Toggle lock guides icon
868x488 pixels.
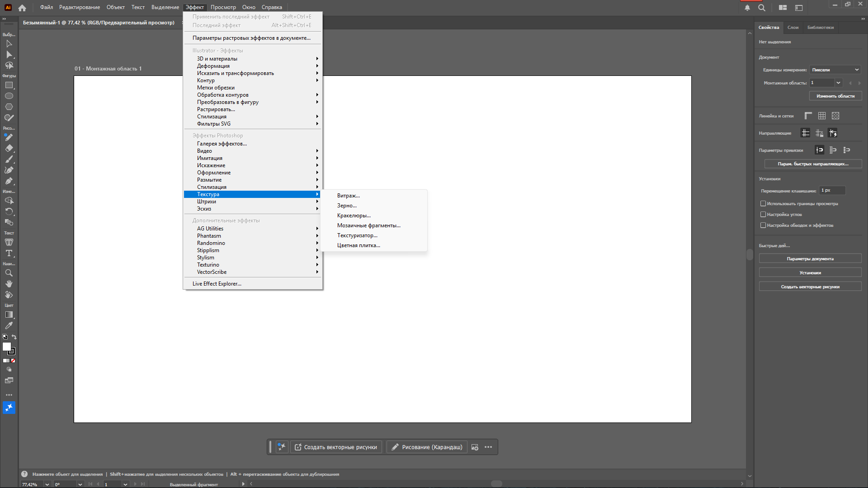(x=819, y=133)
